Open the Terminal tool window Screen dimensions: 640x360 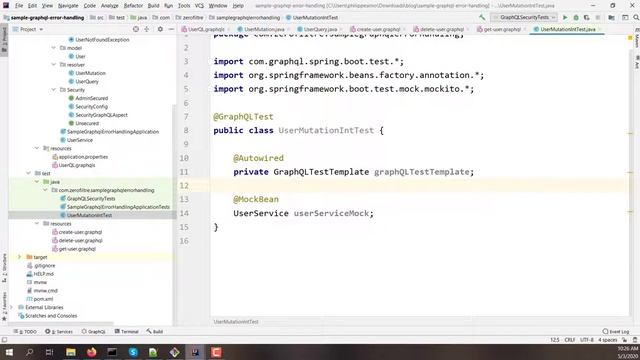click(x=127, y=332)
